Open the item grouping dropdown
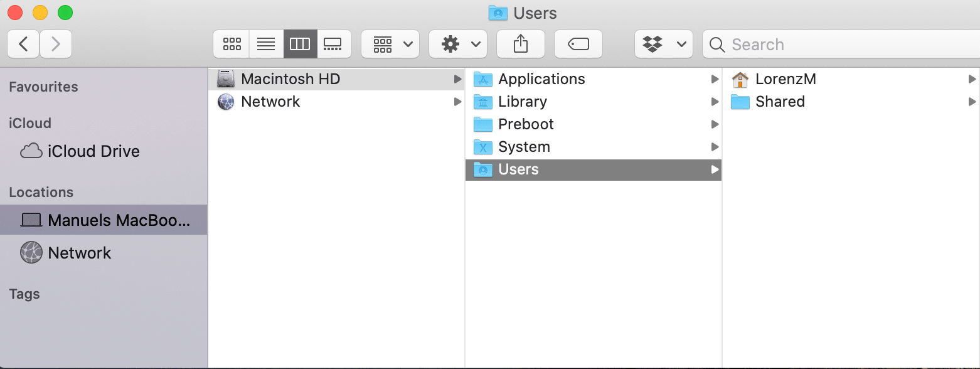The height and width of the screenshot is (369, 980). (390, 44)
